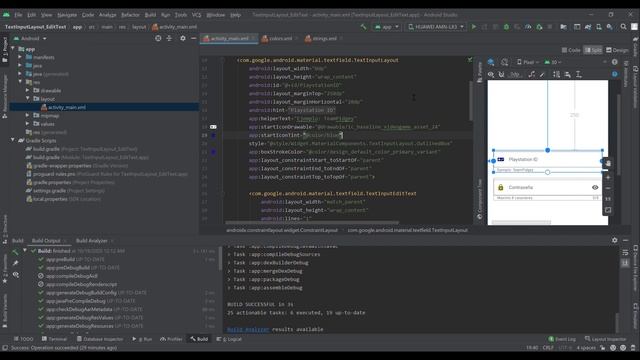The width and height of the screenshot is (640, 360).
Task: Open the VCS menu
Action: coord(196,15)
